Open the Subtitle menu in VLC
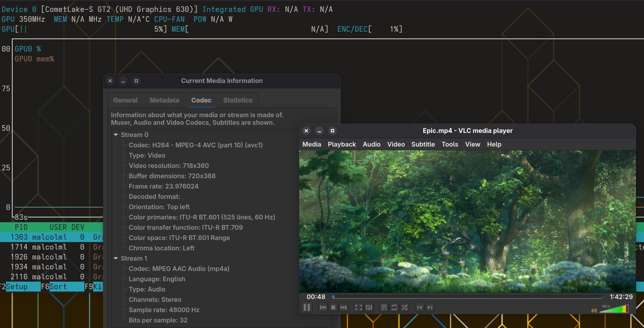 click(x=423, y=144)
